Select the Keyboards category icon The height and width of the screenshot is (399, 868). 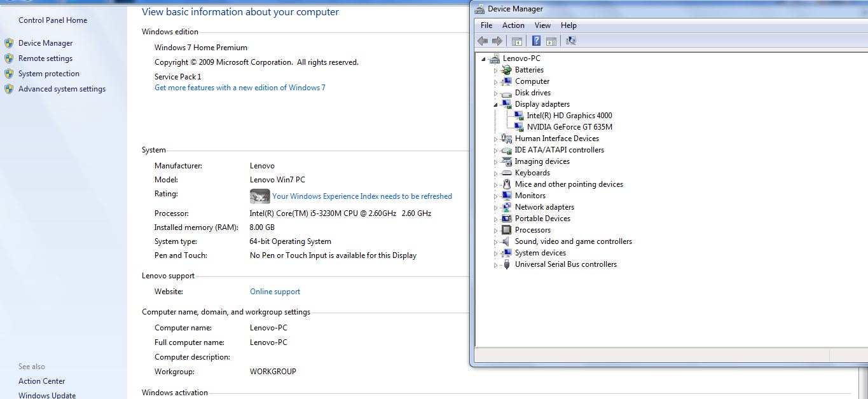pyautogui.click(x=507, y=173)
